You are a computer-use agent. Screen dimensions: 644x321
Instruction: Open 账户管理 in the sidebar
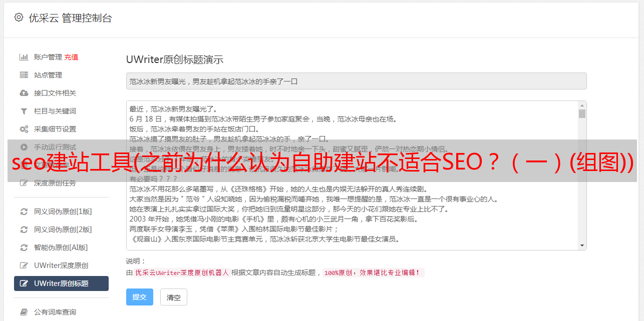tap(48, 57)
